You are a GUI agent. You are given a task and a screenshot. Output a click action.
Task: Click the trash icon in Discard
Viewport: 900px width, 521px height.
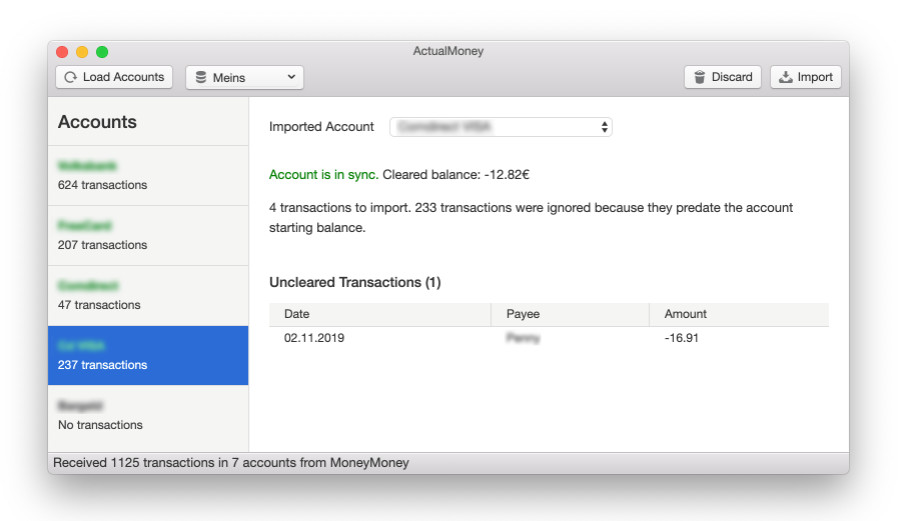tap(699, 77)
